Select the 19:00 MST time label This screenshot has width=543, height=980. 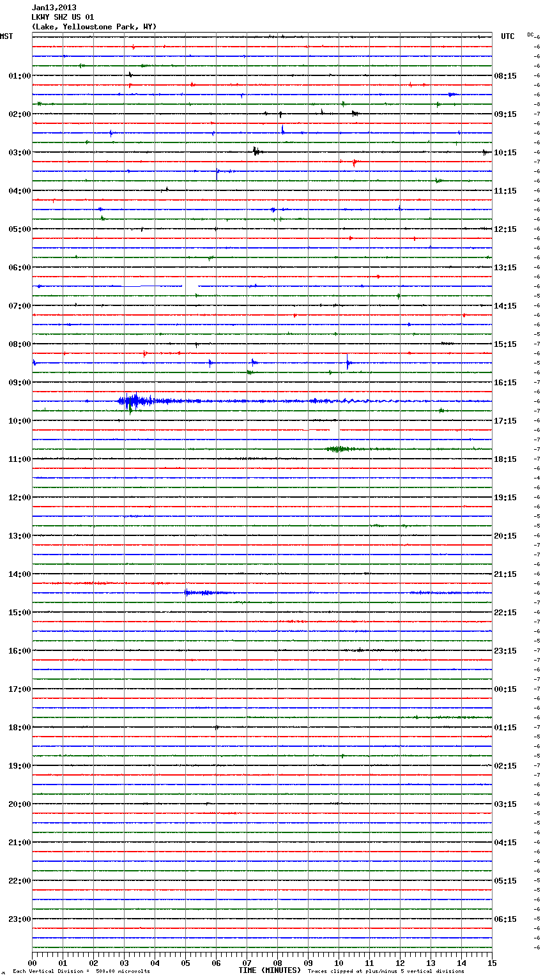click(x=20, y=766)
